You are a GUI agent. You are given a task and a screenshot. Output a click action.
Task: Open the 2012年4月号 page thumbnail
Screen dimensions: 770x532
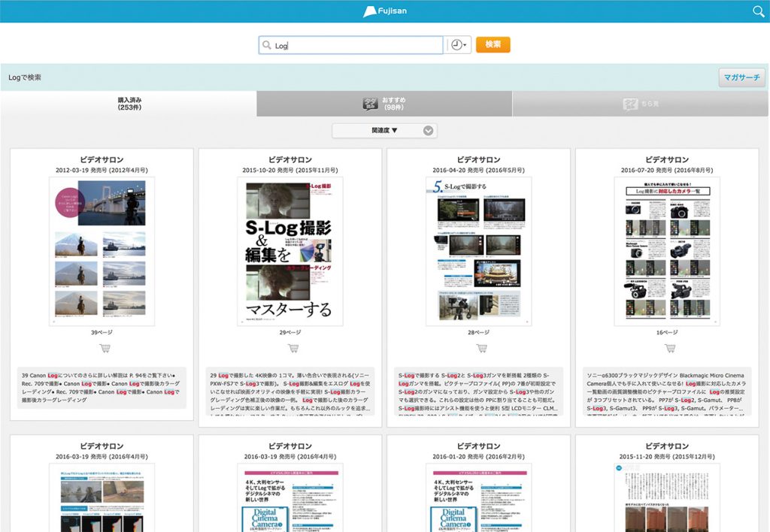(102, 251)
